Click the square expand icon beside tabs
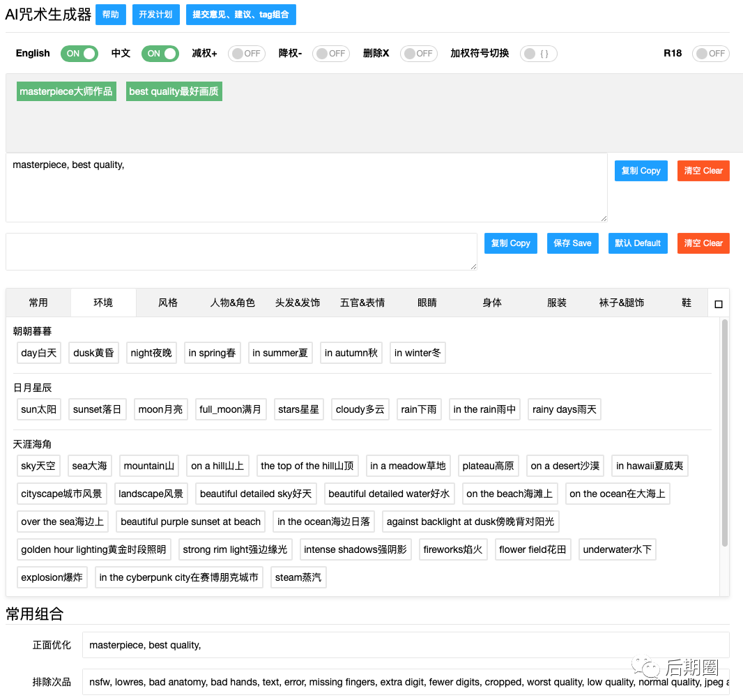Image resolution: width=743 pixels, height=700 pixels. tap(719, 304)
